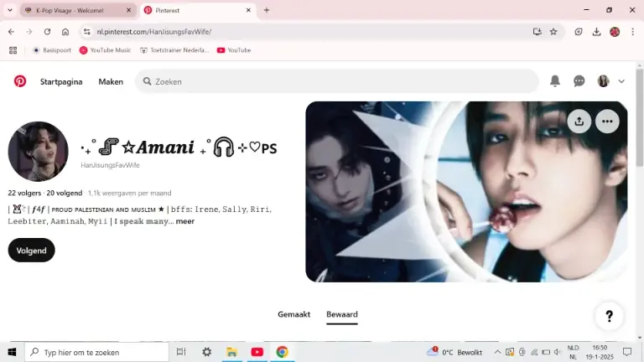Open Chrome from the taskbar

tap(282, 352)
